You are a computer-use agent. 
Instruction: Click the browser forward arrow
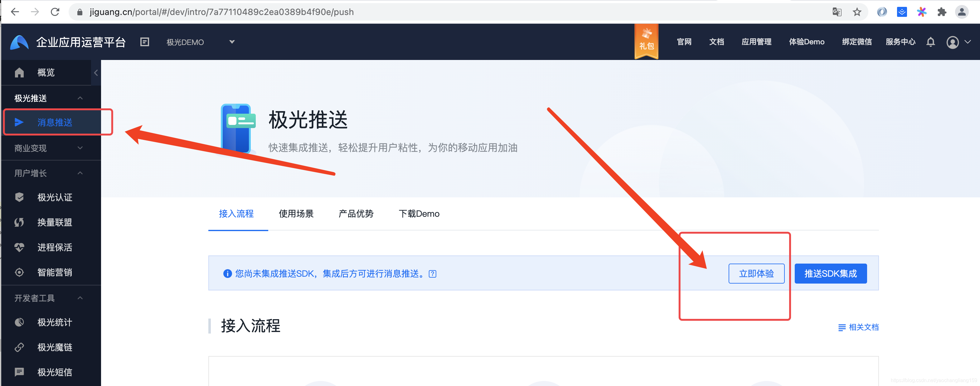click(x=35, y=12)
